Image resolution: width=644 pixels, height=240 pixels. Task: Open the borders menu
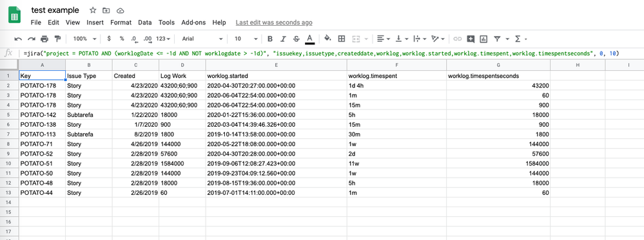point(341,39)
